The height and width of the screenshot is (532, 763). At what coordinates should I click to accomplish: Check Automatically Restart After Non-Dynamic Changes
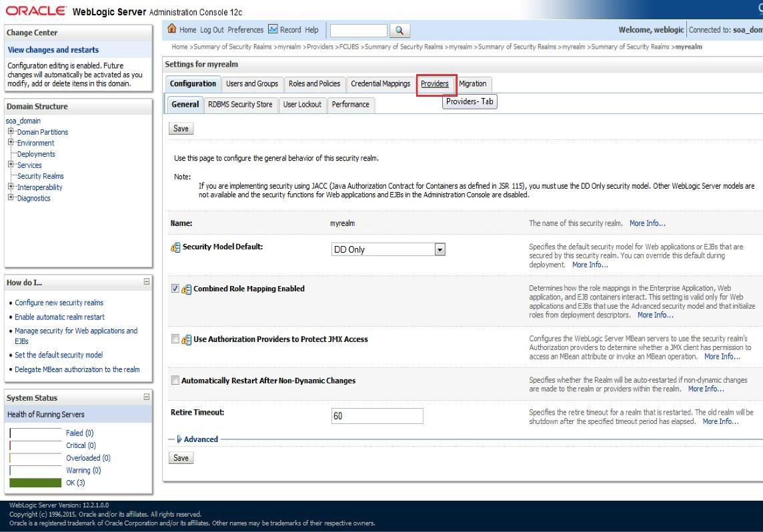[175, 381]
